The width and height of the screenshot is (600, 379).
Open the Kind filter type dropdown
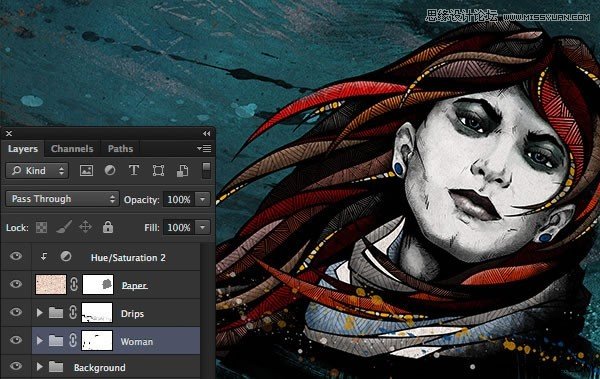37,171
